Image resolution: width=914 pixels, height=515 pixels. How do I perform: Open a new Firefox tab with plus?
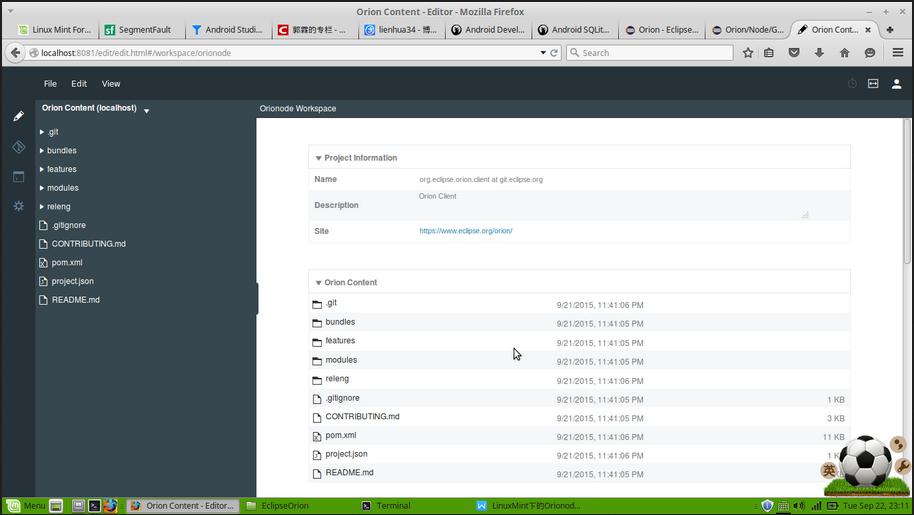(x=890, y=29)
